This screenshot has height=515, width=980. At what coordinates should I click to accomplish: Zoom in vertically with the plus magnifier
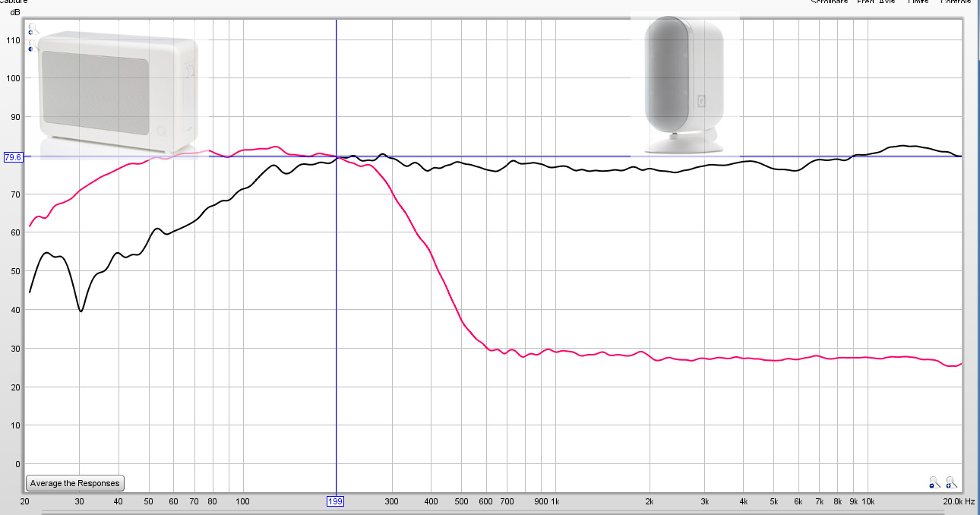(x=33, y=29)
